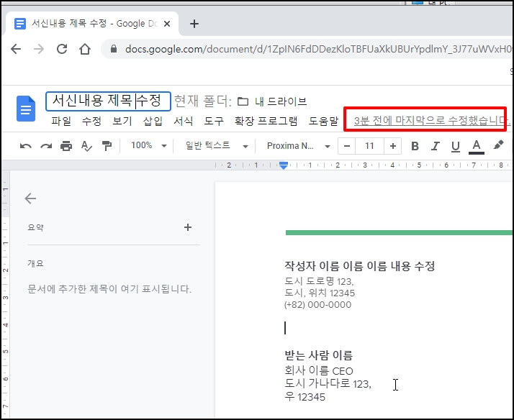Image resolution: width=514 pixels, height=420 pixels.
Task: Run spelling and grammar check icon
Action: [x=86, y=146]
